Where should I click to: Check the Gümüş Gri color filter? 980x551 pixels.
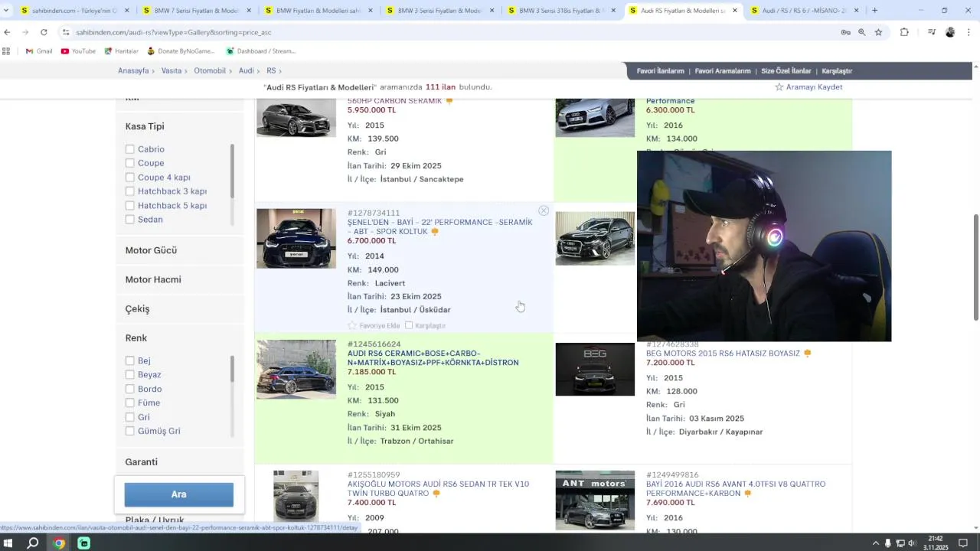pos(130,432)
